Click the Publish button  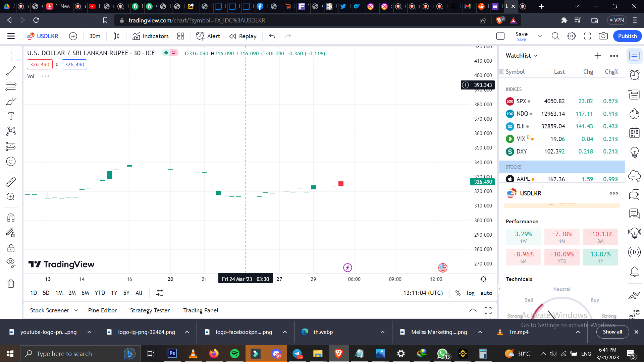click(x=627, y=36)
